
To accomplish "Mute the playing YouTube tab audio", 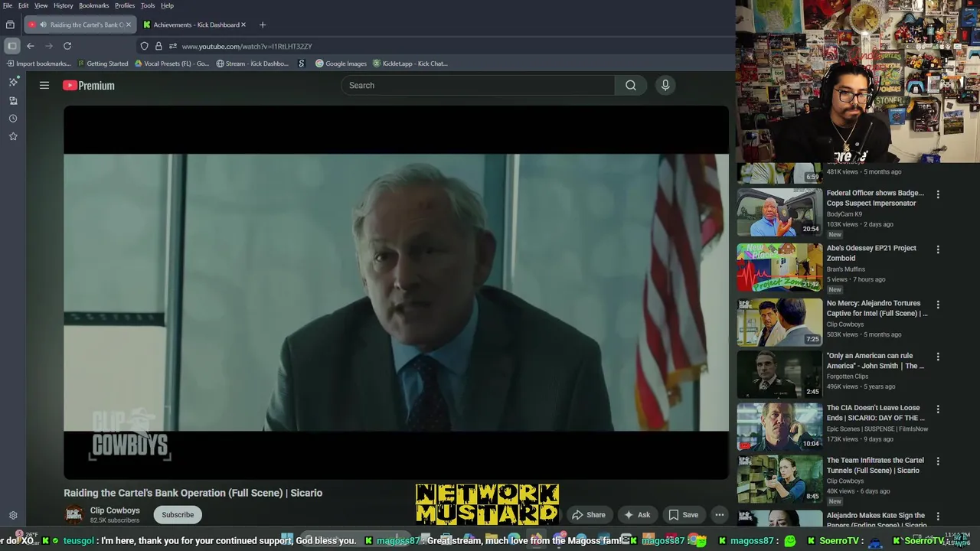I will (x=43, y=24).
